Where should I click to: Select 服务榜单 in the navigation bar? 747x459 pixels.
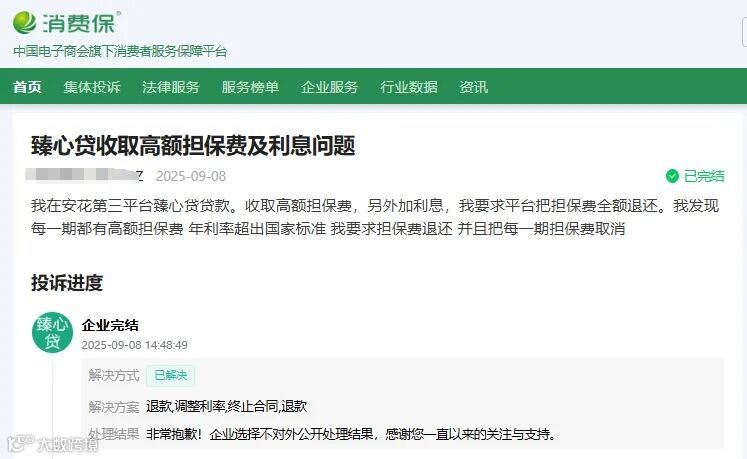pyautogui.click(x=250, y=87)
